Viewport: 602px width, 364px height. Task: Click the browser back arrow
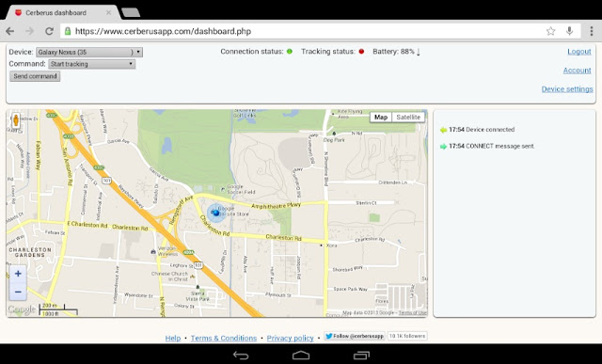pos(10,31)
